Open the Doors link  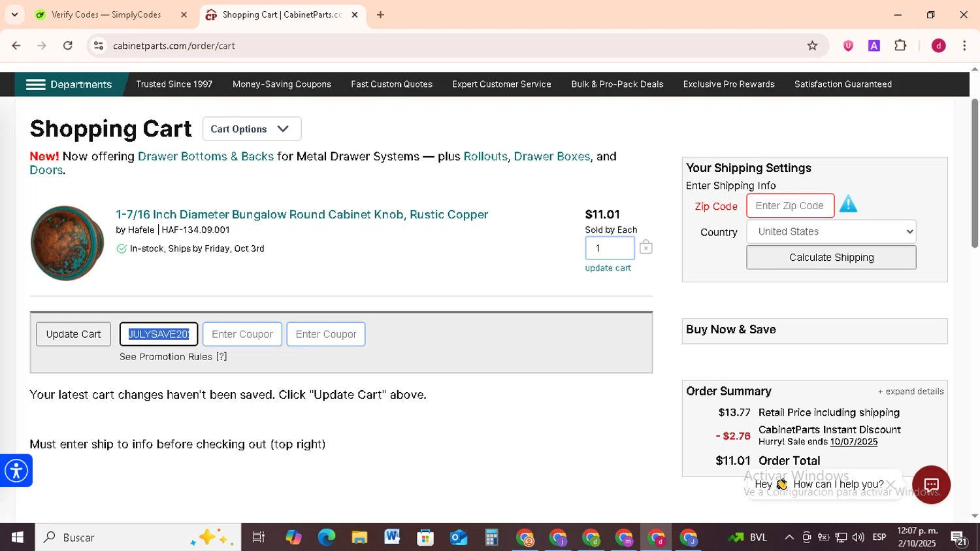[x=46, y=170]
